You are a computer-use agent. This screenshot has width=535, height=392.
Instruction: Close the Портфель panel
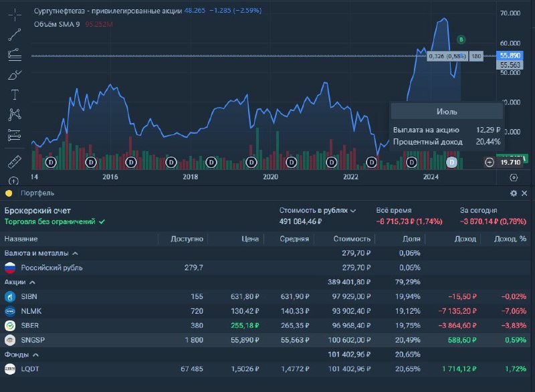(524, 193)
